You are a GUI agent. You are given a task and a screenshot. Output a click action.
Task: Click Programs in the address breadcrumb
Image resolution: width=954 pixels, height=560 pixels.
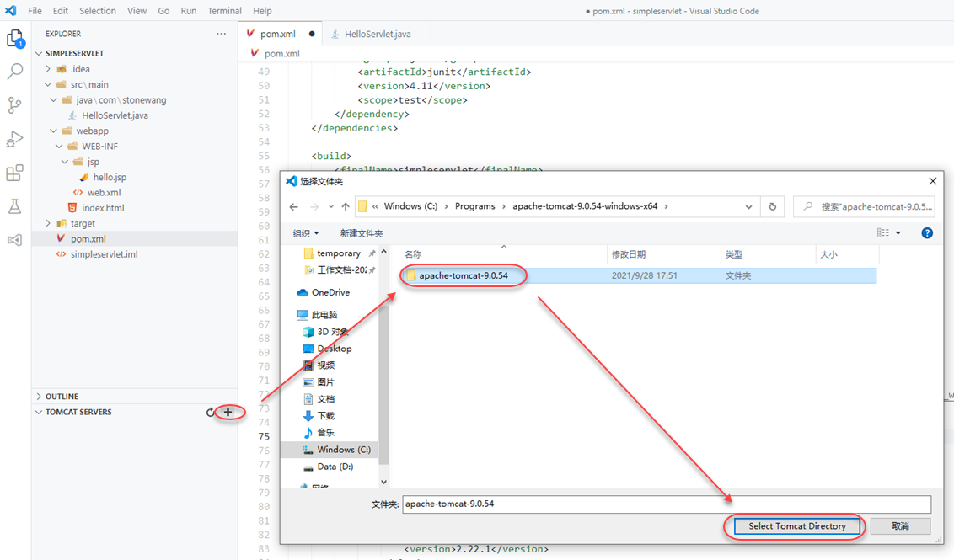click(474, 206)
